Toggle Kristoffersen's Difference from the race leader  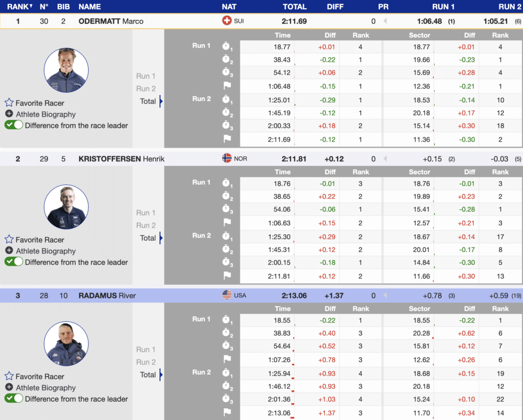pyautogui.click(x=14, y=262)
